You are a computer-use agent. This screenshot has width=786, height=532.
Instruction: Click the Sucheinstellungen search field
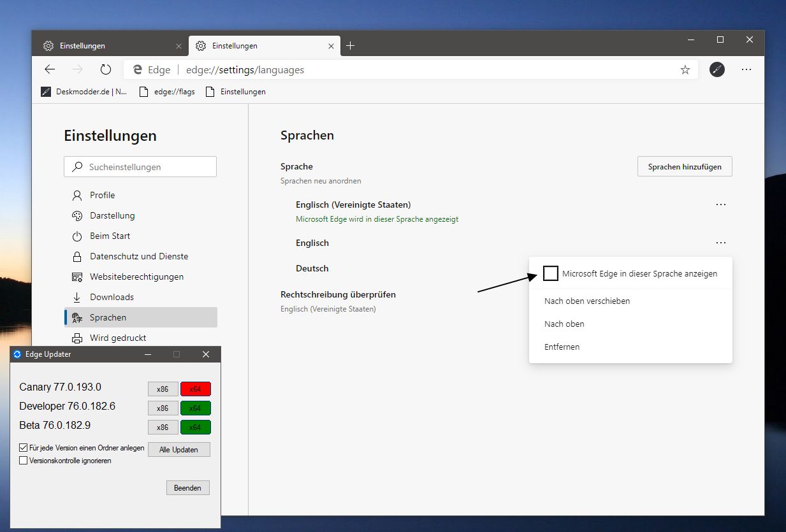[140, 167]
